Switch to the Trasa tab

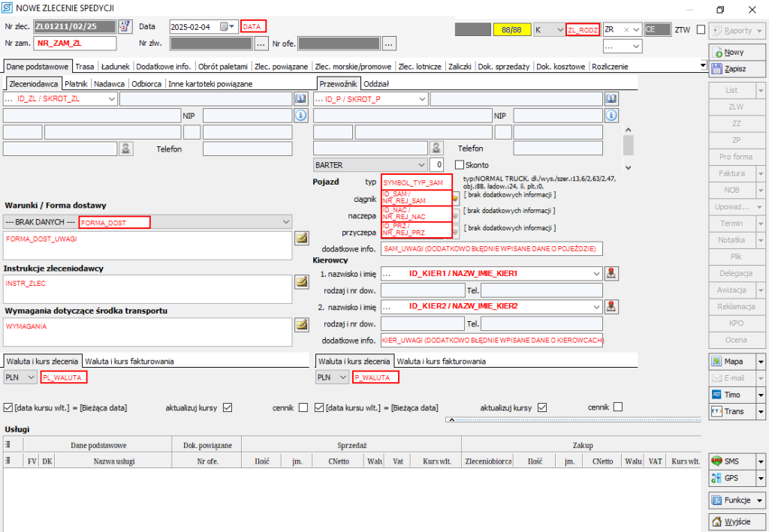85,67
